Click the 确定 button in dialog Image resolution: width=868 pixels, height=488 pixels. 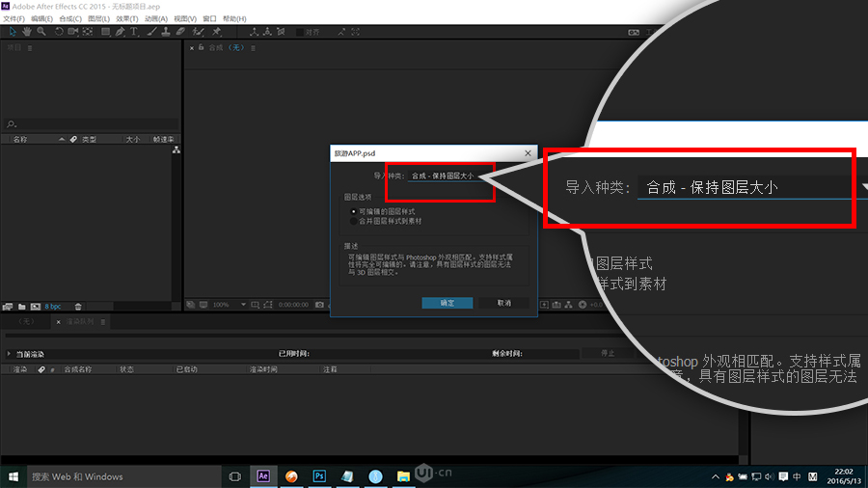[x=448, y=303]
